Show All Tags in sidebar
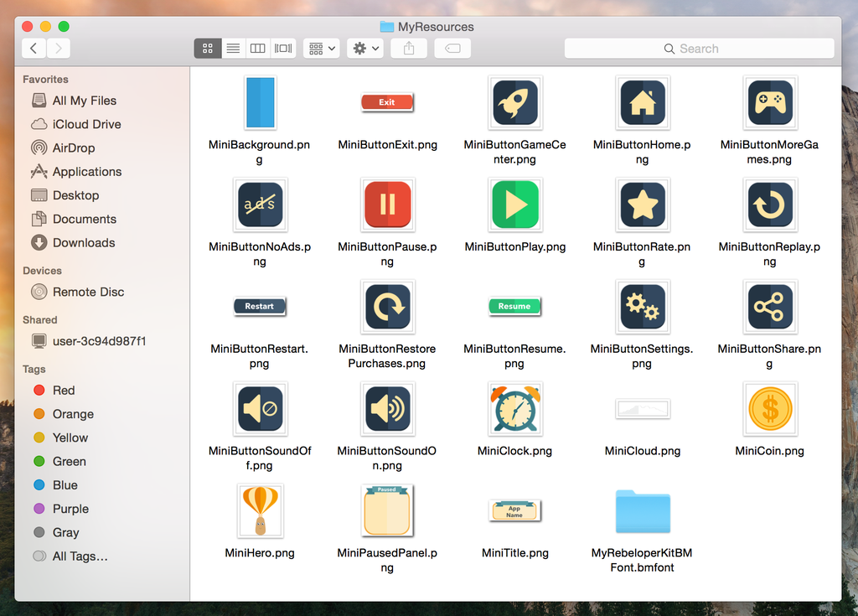 [x=102, y=556]
